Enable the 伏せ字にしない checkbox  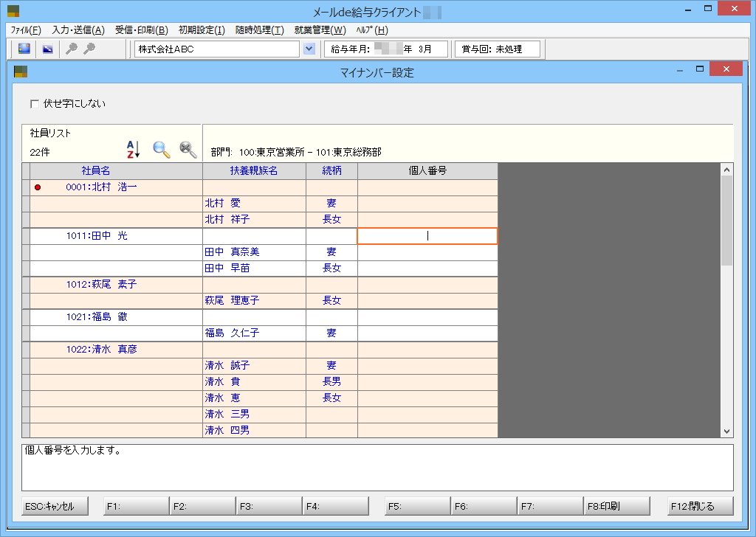[x=35, y=104]
